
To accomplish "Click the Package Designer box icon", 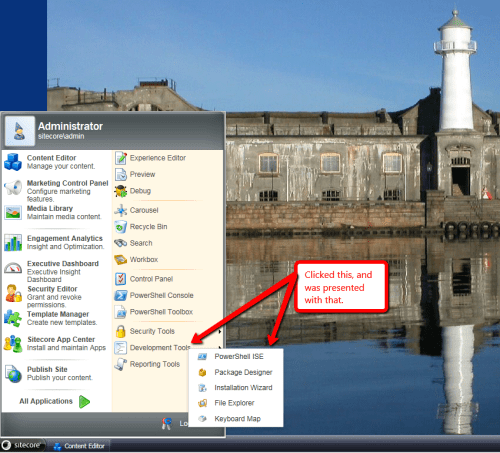I will click(202, 372).
